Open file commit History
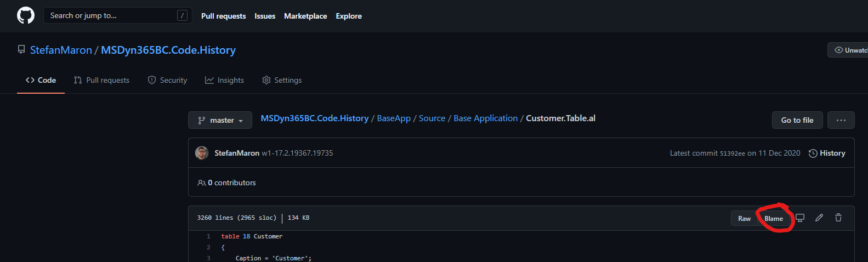Image resolution: width=868 pixels, height=262 pixels. 827,153
